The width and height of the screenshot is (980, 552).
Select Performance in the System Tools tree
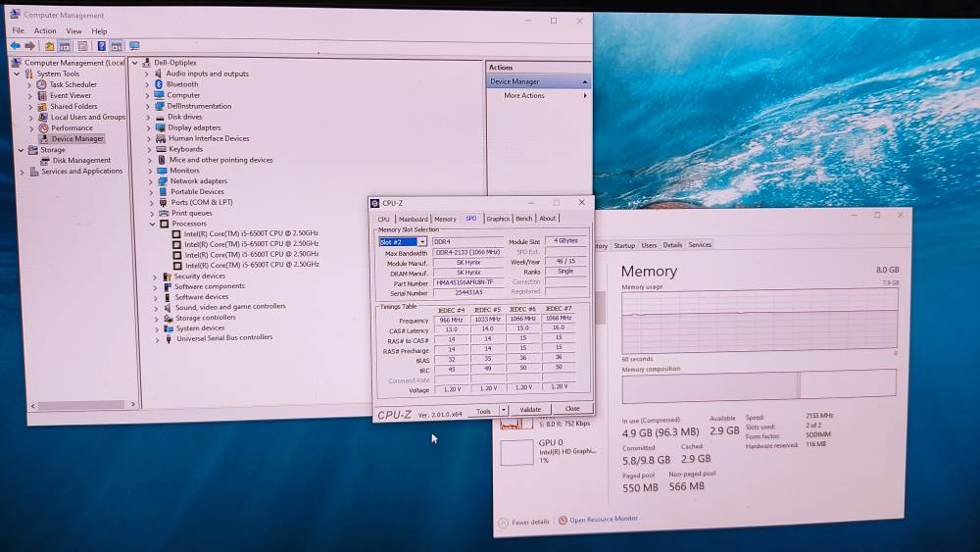coord(72,127)
